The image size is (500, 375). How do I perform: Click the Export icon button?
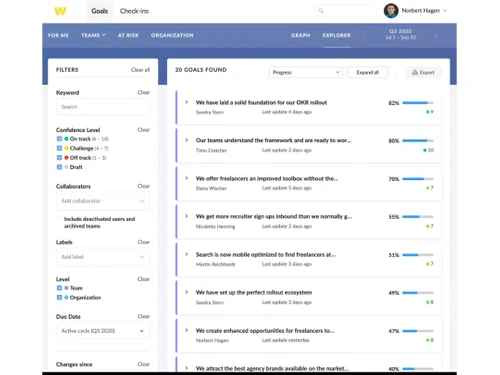(423, 72)
